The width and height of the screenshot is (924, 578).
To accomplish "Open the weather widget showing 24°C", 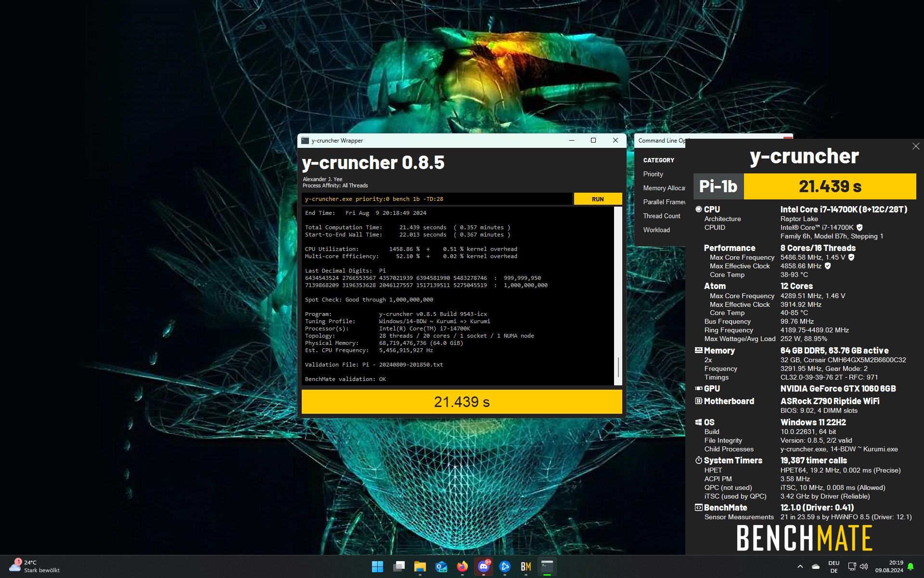I will coord(35,566).
